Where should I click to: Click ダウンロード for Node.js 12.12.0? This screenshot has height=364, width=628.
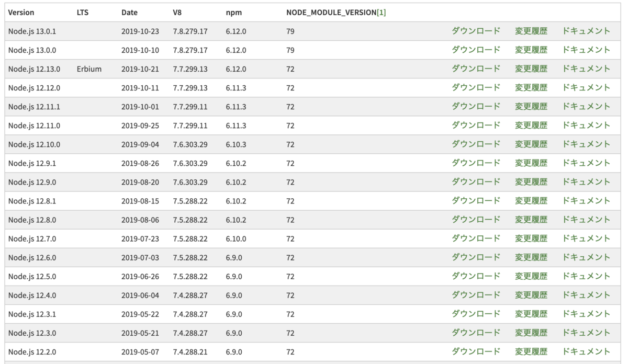[476, 87]
